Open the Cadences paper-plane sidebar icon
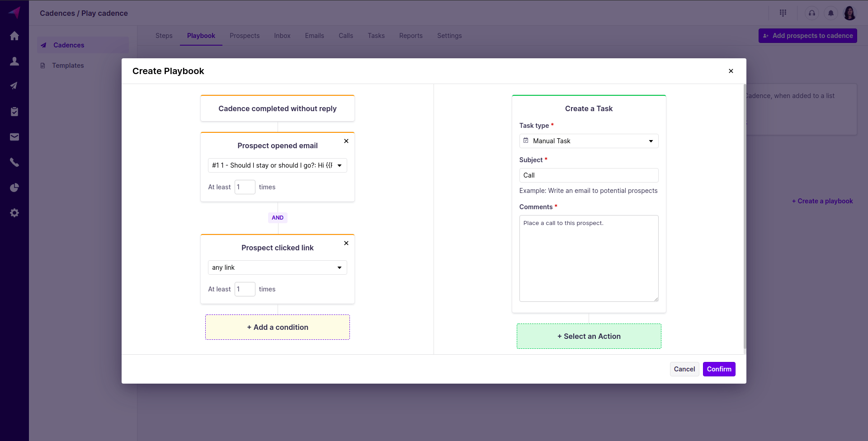868x441 pixels. (x=14, y=85)
